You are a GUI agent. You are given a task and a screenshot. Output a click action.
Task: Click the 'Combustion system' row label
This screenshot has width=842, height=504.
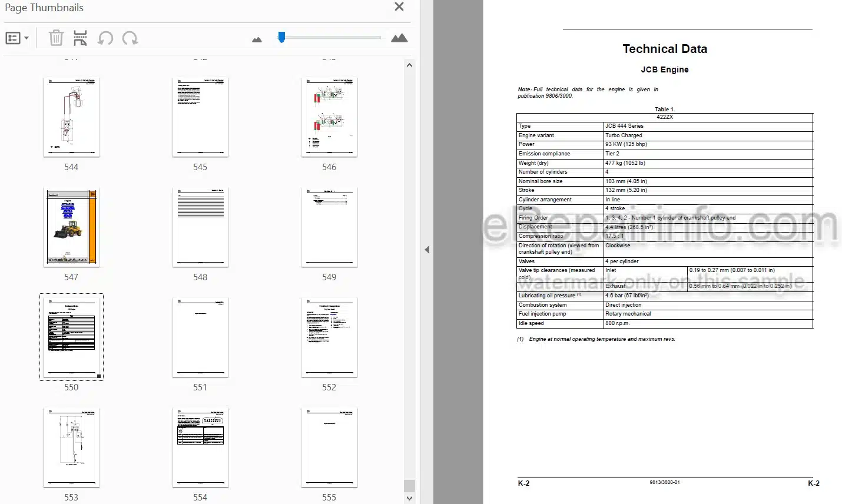(x=542, y=305)
